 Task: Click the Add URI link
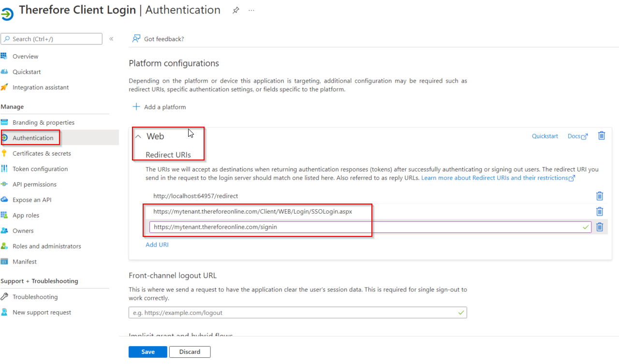click(157, 245)
